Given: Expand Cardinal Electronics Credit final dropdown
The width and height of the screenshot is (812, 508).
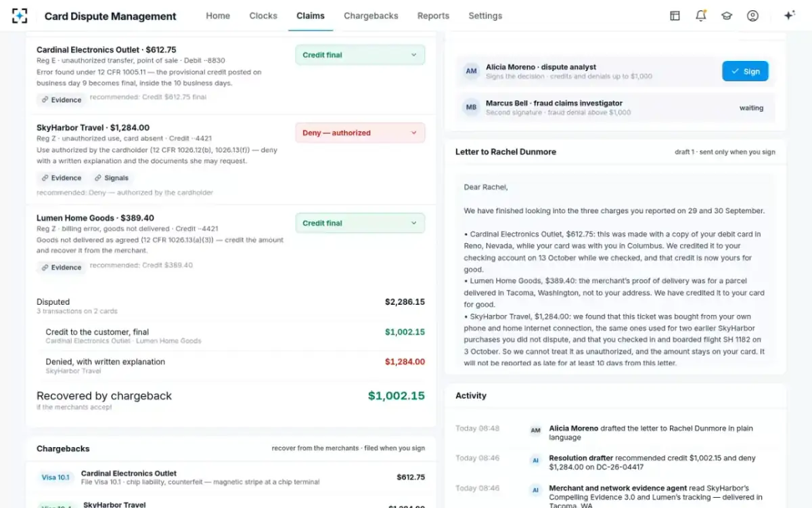Looking at the screenshot, I should (360, 55).
